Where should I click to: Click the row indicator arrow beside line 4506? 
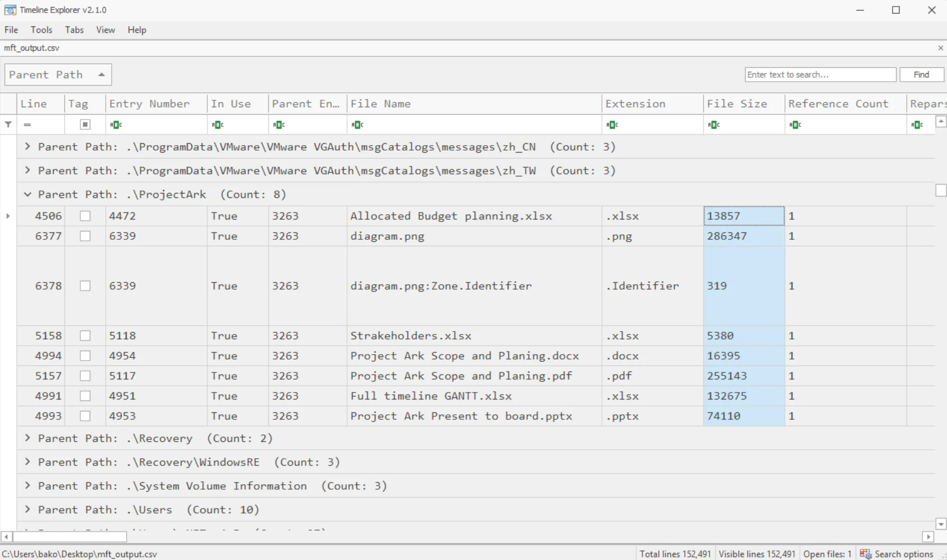[x=8, y=216]
